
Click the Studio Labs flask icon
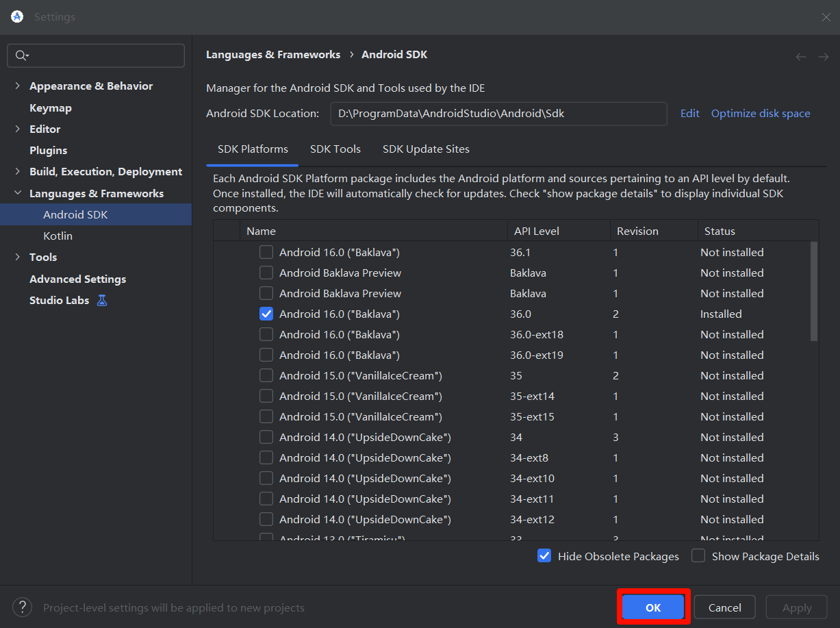point(102,300)
